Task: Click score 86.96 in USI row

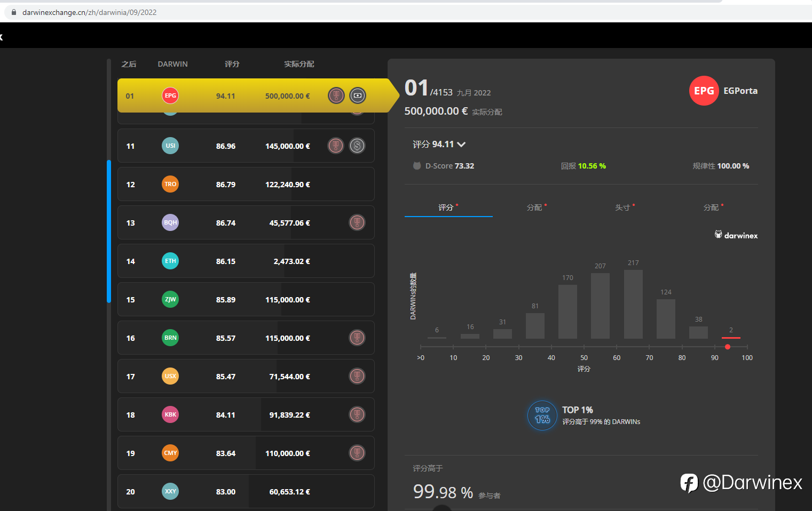Action: click(226, 146)
